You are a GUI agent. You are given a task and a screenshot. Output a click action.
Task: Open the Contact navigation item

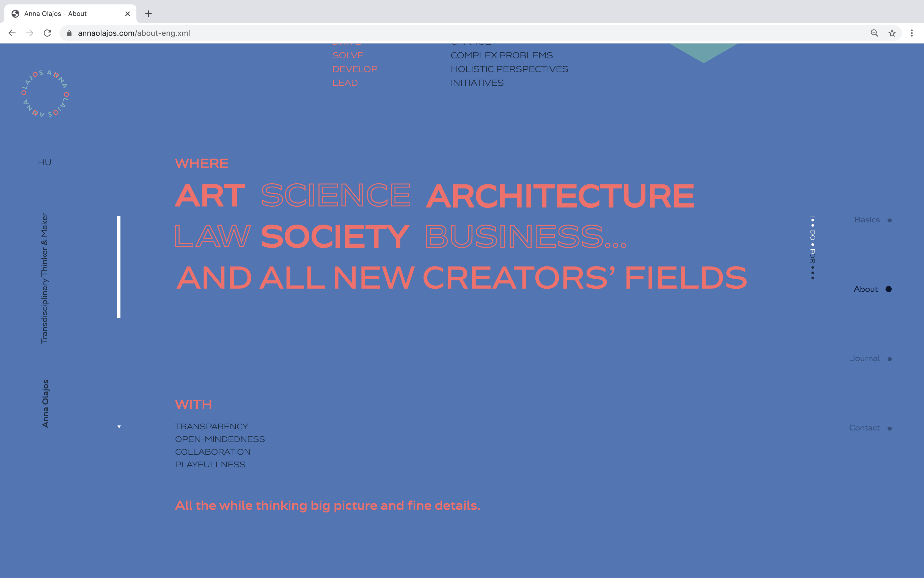(864, 428)
